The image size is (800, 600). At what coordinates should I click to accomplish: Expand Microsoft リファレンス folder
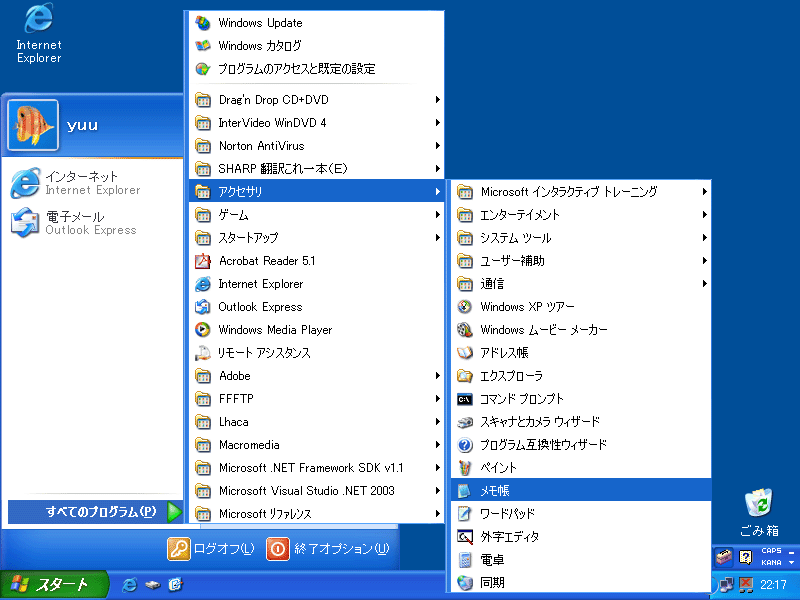pos(316,514)
